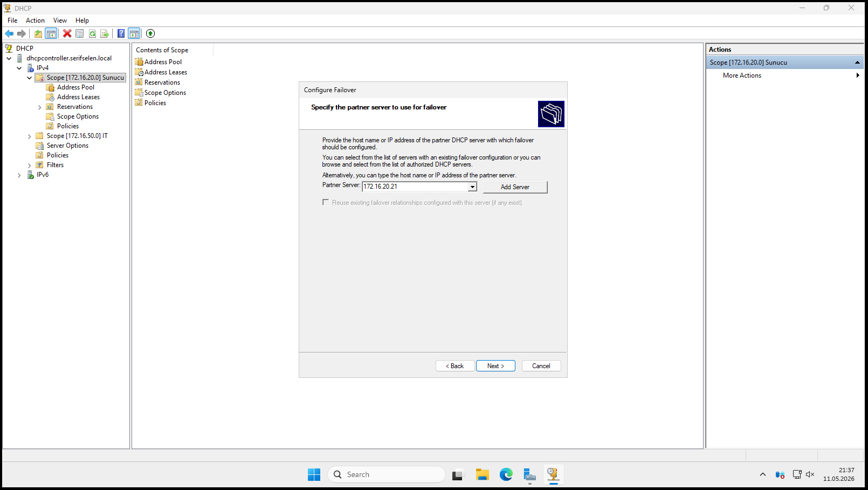Select Server Options in the console tree
This screenshot has height=490, width=868.
click(x=67, y=146)
